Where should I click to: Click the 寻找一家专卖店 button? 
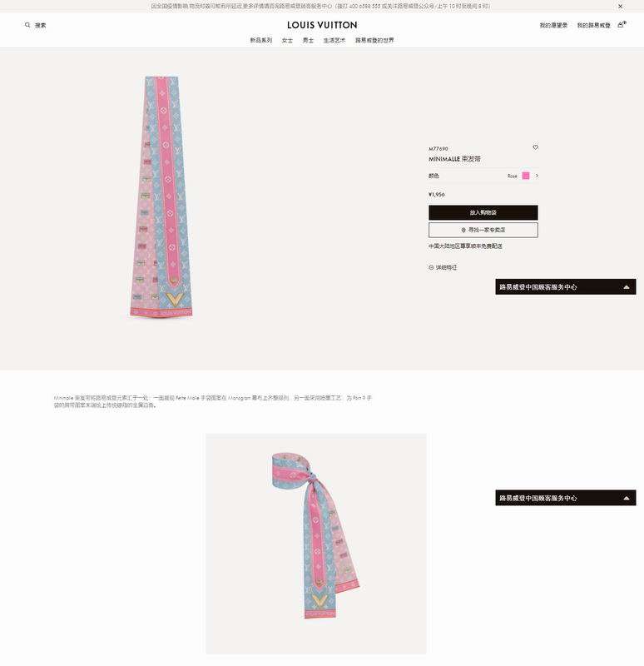tap(483, 230)
